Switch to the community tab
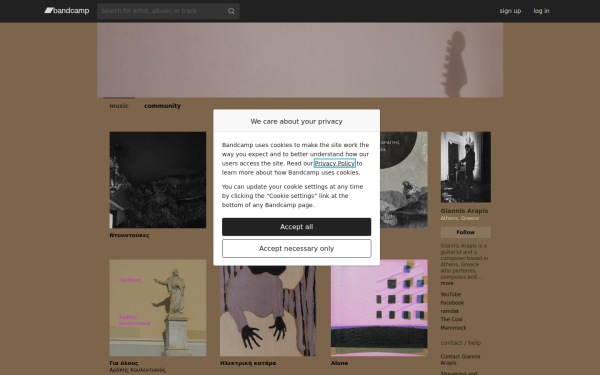 point(162,106)
